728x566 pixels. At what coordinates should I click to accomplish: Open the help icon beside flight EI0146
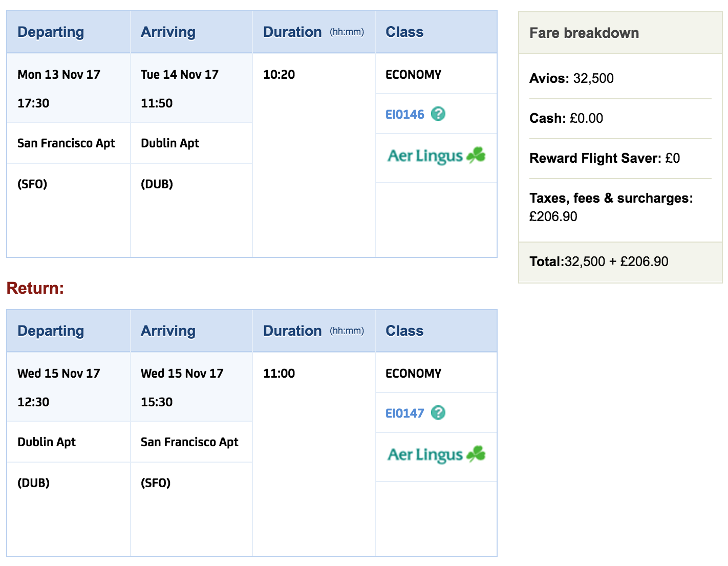point(438,114)
